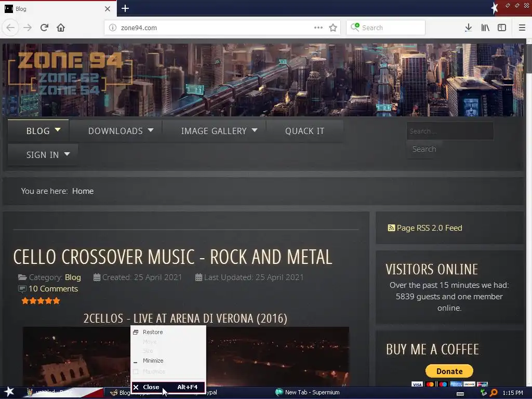
Task: Click the comments speech bubble icon
Action: click(22, 289)
